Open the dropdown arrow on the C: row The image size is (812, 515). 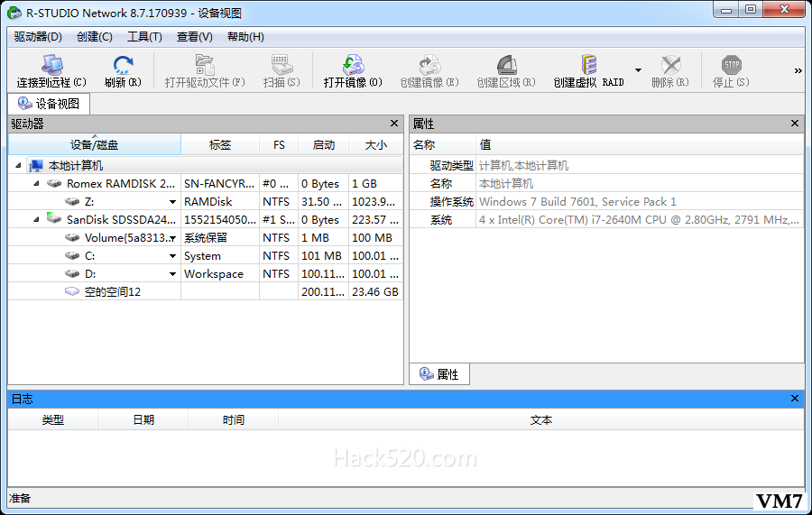tap(172, 256)
